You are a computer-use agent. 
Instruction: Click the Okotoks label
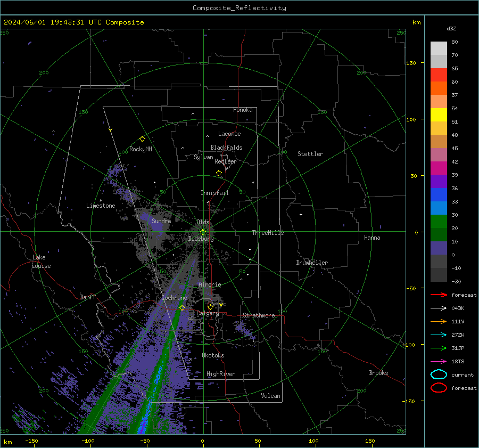click(x=213, y=355)
